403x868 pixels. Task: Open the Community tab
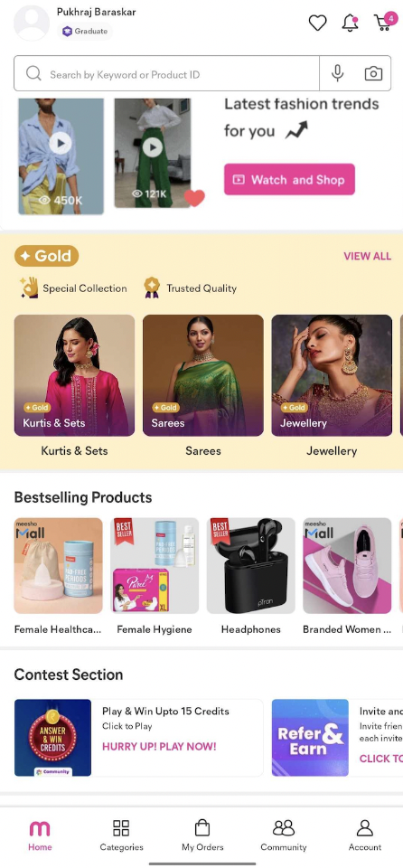tap(284, 835)
